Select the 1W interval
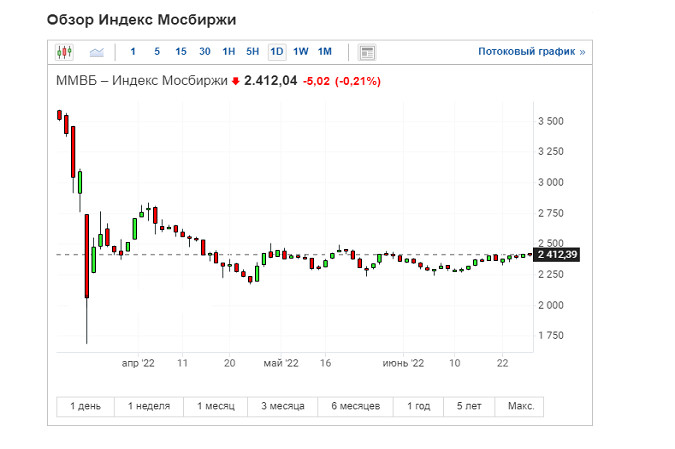Screen dimensions: 675x449 301,52
